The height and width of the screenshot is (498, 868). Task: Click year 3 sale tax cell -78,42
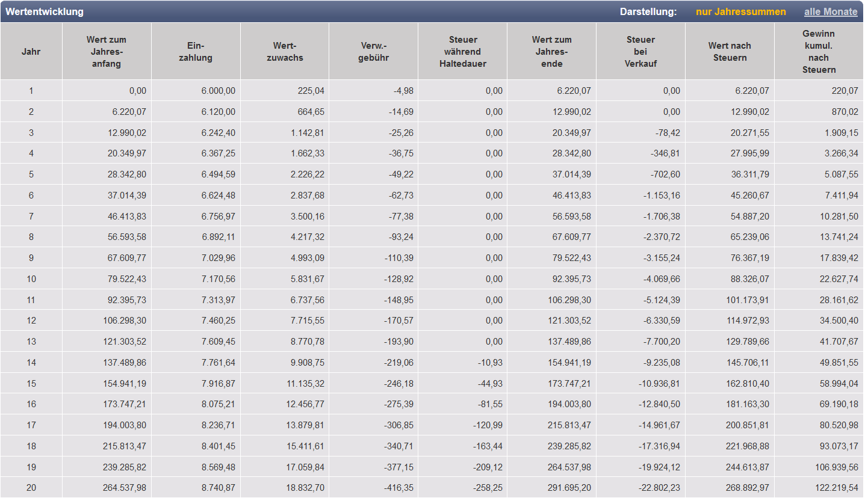[667, 133]
